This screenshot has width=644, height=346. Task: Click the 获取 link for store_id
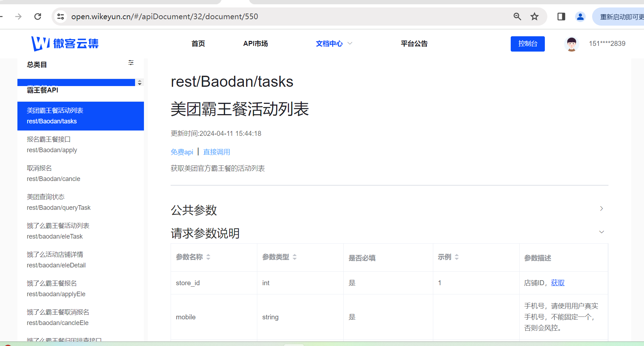(x=558, y=283)
